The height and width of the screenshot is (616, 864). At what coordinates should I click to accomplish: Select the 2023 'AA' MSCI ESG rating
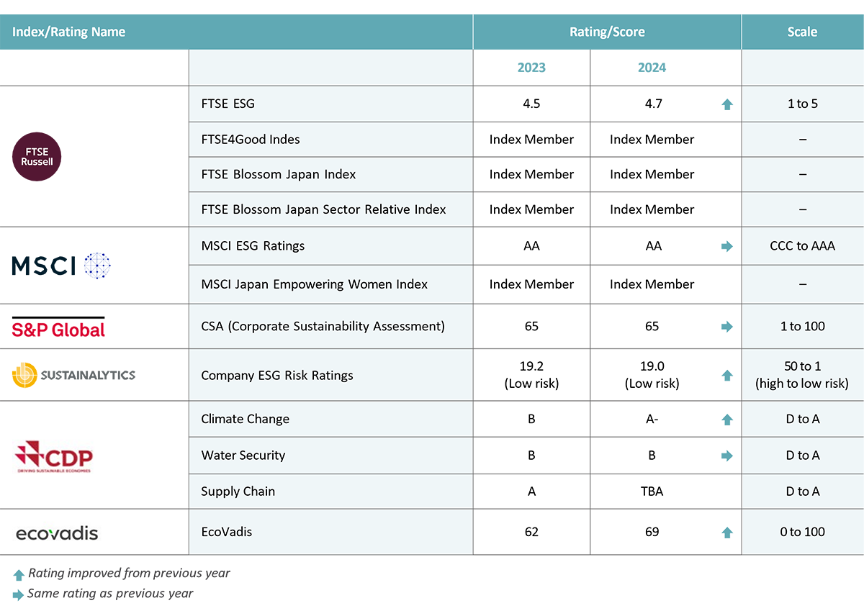tap(531, 245)
